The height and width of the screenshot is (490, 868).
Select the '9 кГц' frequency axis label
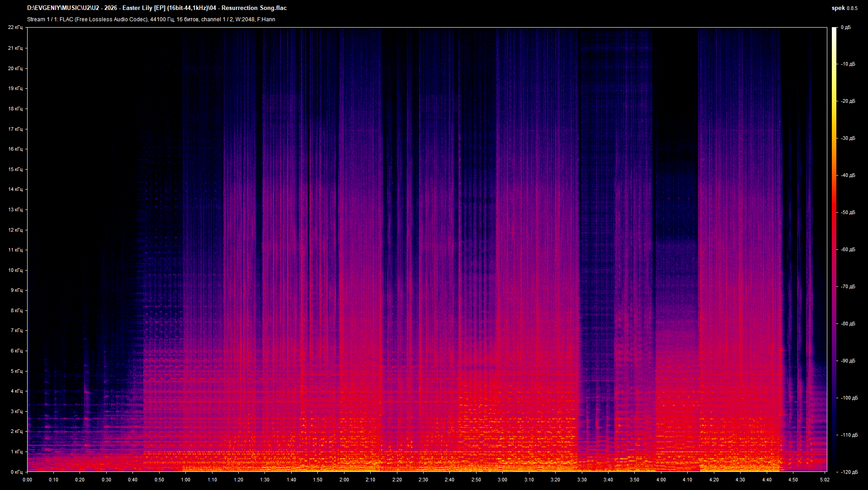point(17,290)
